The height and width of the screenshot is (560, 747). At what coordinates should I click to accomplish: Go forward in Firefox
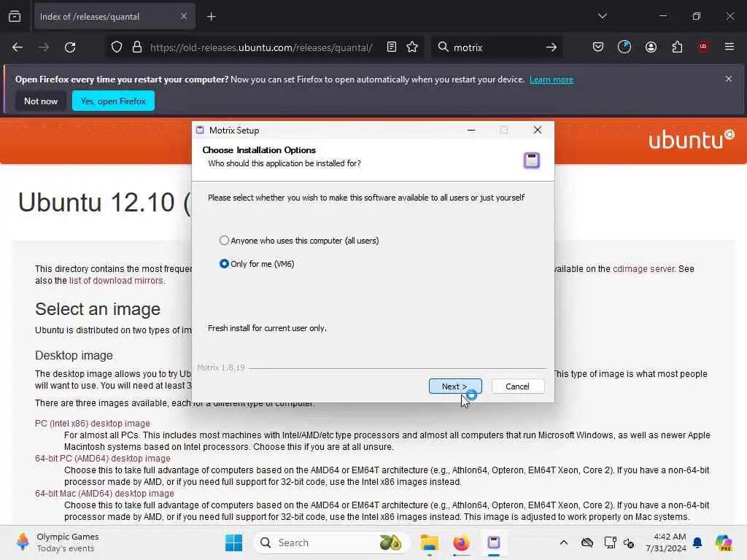[x=43, y=47]
